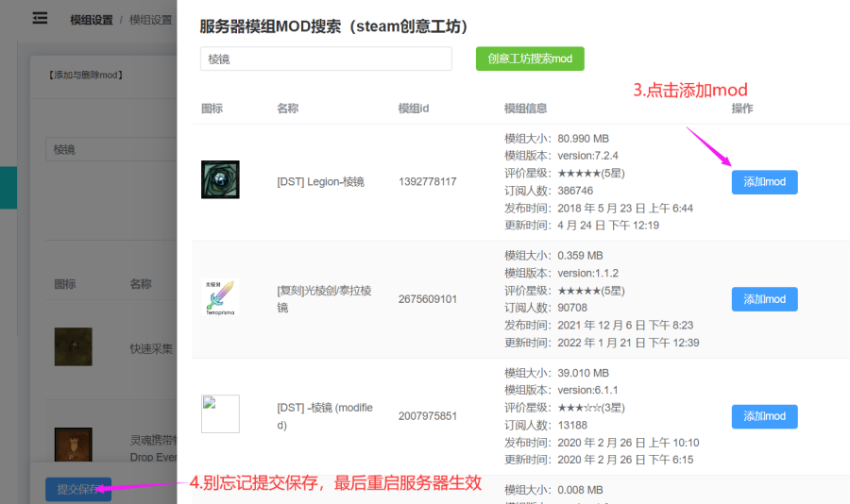Add the [DST] -棱镜 (modified) mod

coord(764,416)
